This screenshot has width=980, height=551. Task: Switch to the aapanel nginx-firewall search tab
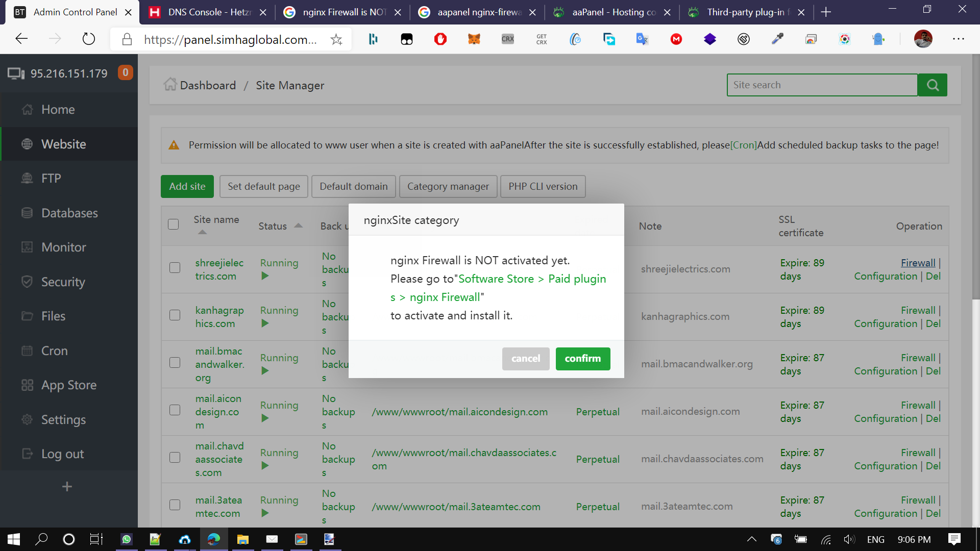click(477, 12)
